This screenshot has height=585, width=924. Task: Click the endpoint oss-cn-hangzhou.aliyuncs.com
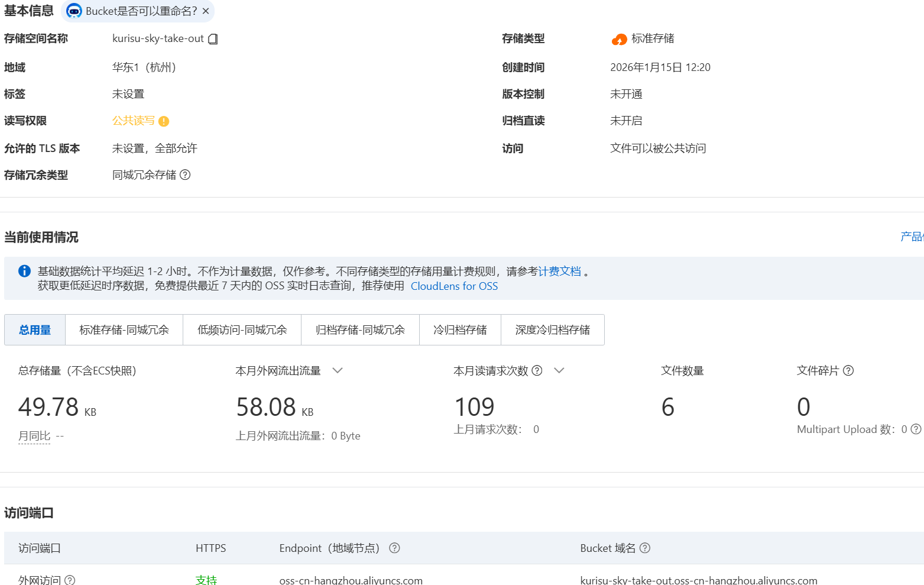351,580
